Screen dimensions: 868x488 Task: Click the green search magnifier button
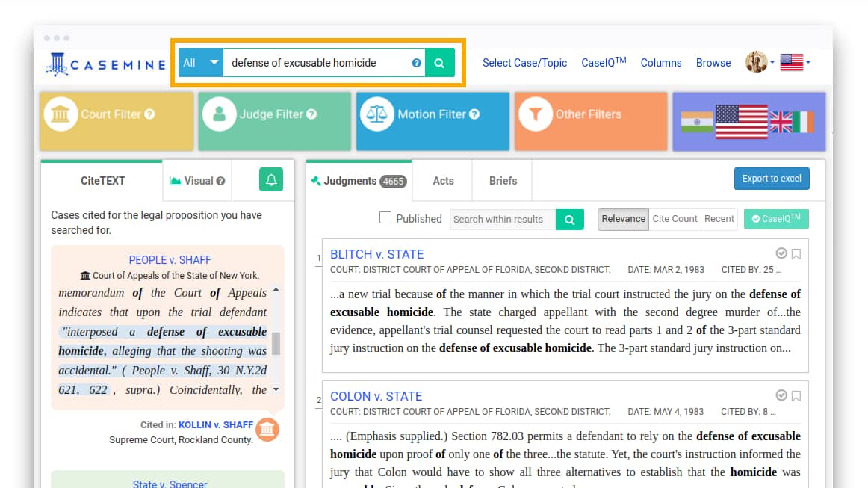pyautogui.click(x=440, y=63)
